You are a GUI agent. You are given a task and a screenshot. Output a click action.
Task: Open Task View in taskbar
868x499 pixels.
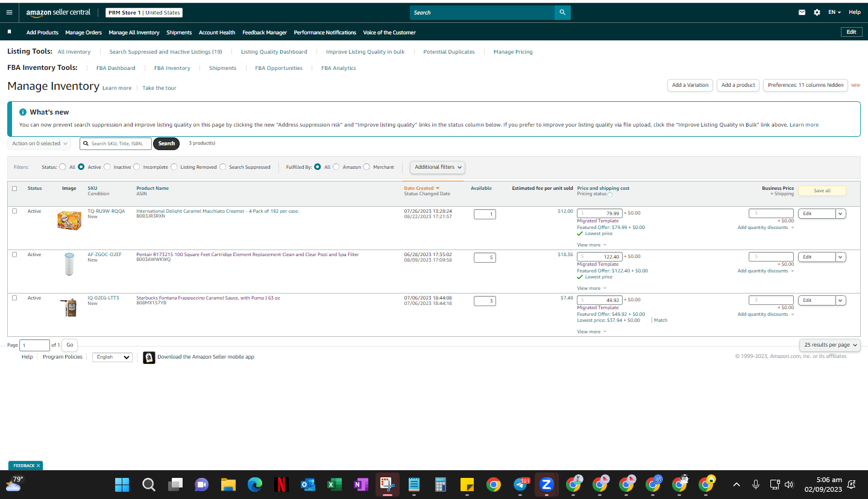click(175, 485)
